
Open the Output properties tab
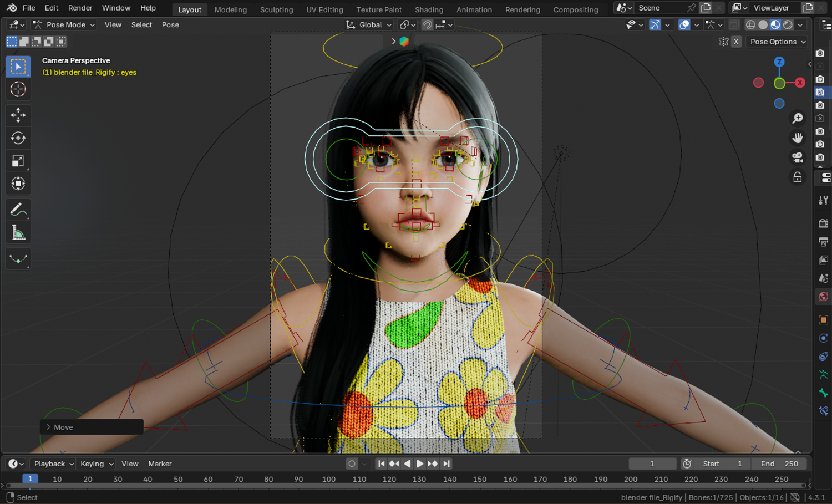tap(824, 242)
